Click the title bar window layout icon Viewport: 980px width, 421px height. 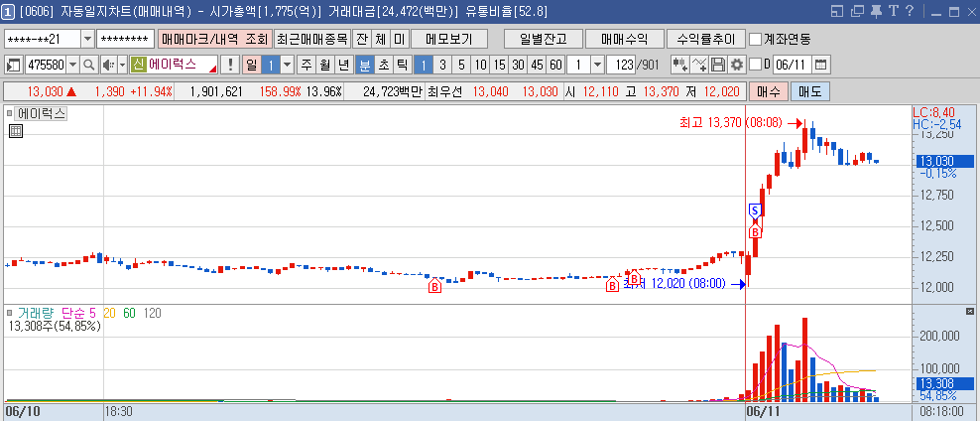837,11
